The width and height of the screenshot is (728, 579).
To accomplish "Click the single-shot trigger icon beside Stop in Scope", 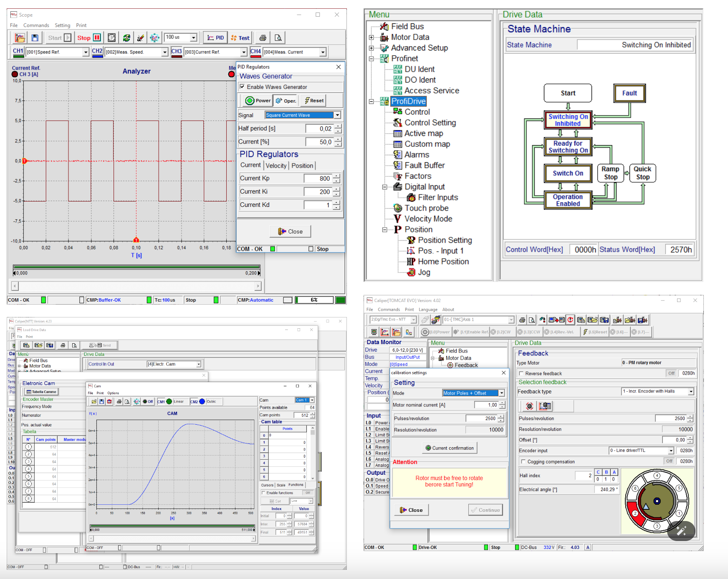I will pyautogui.click(x=111, y=38).
